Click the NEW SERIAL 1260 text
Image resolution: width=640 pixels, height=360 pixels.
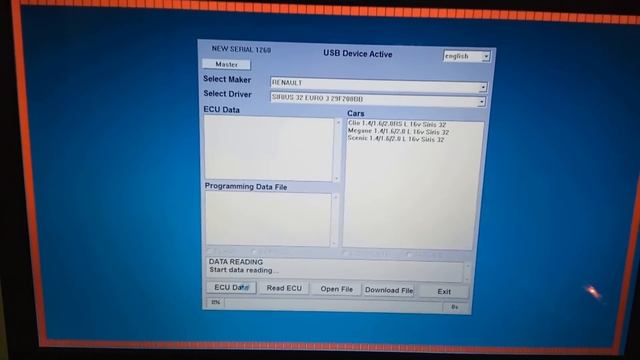241,49
